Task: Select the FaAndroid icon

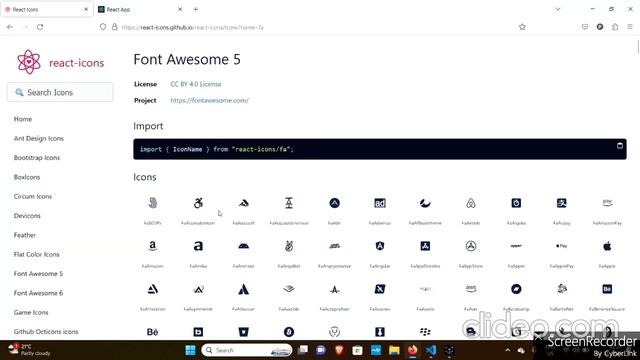Action: coord(244,246)
